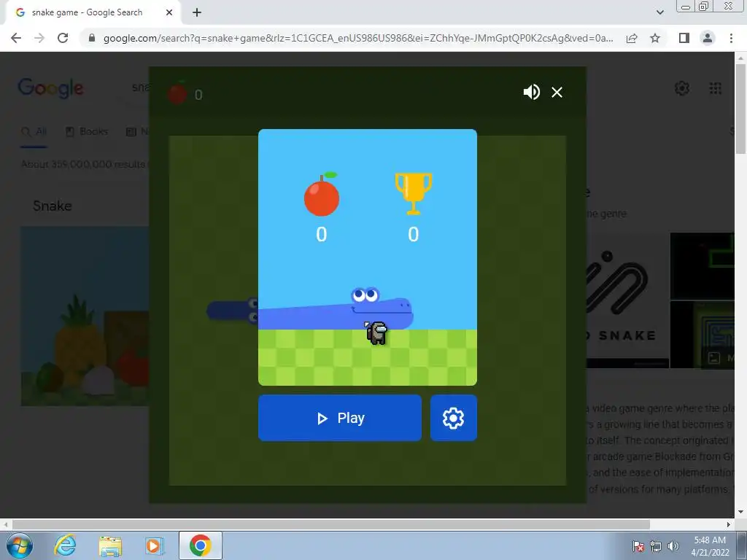The height and width of the screenshot is (560, 747).
Task: Toggle Chrome side panel
Action: click(684, 38)
